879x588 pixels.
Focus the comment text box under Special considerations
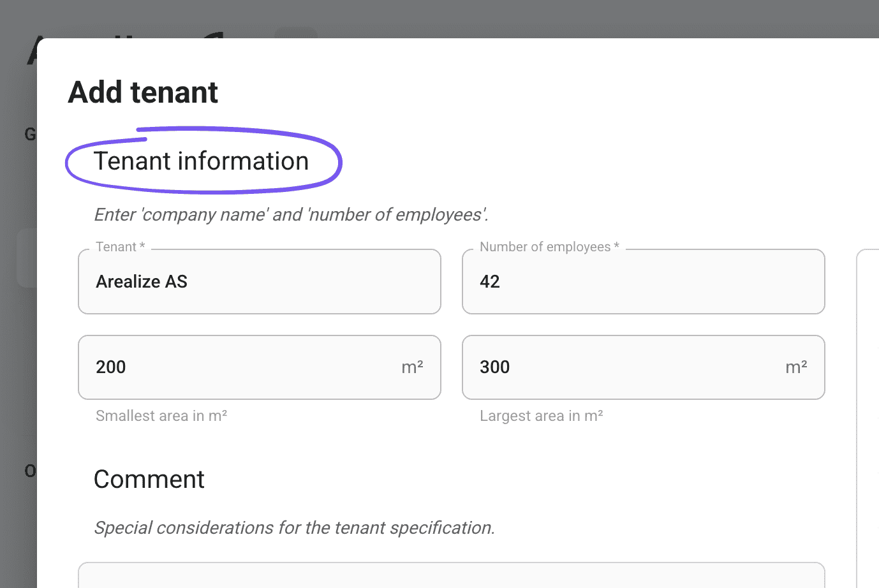click(452, 575)
